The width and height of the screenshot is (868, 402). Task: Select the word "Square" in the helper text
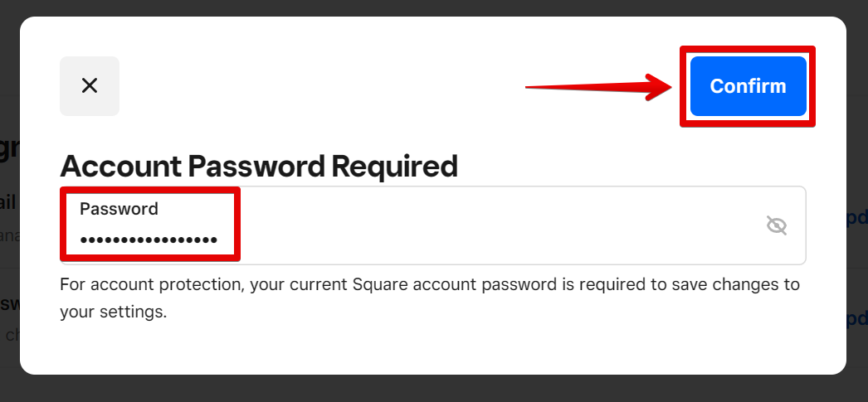pyautogui.click(x=379, y=285)
